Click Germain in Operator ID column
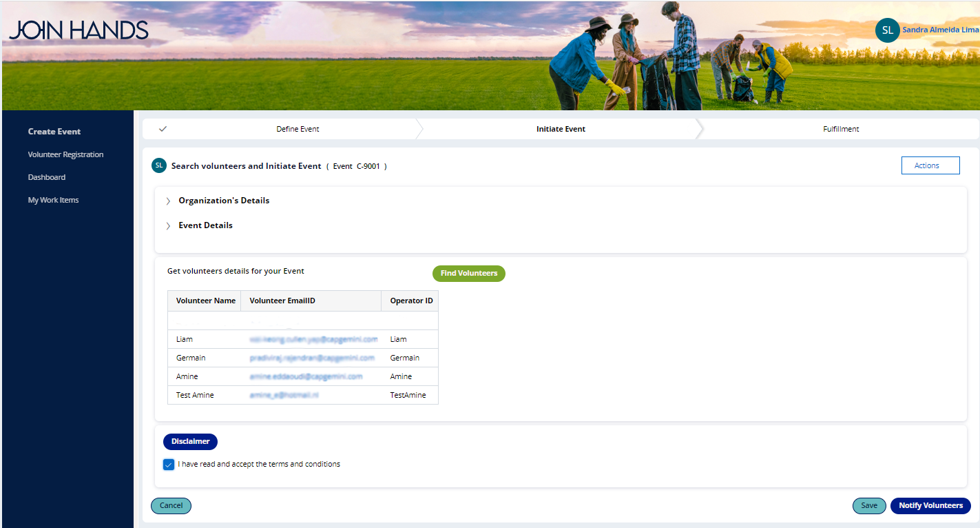This screenshot has height=528, width=980. click(x=404, y=358)
